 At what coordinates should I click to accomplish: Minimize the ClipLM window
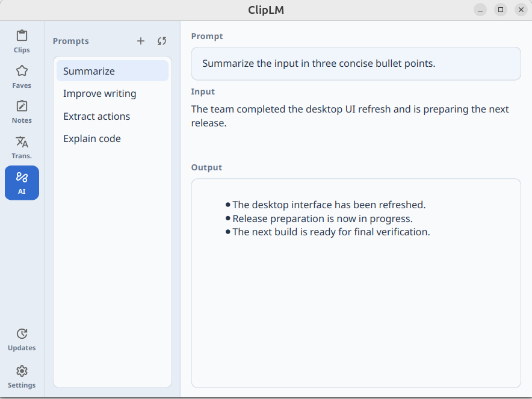tap(480, 10)
